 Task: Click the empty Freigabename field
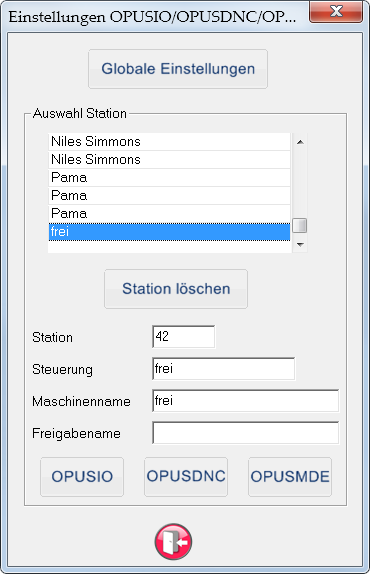tap(245, 433)
